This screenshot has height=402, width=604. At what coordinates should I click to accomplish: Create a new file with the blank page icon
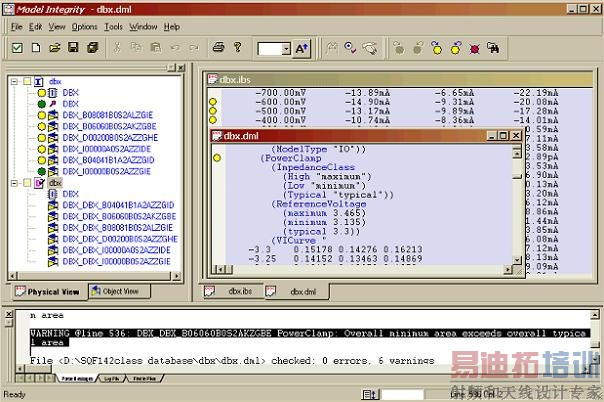tap(36, 48)
